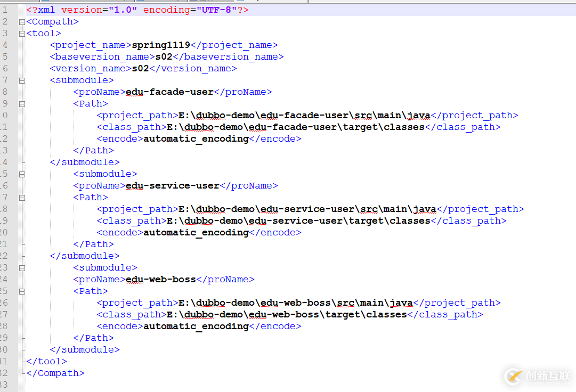The height and width of the screenshot is (392, 576).
Task: Click automatic_encoding under the edu-facade-user path
Action: (196, 139)
